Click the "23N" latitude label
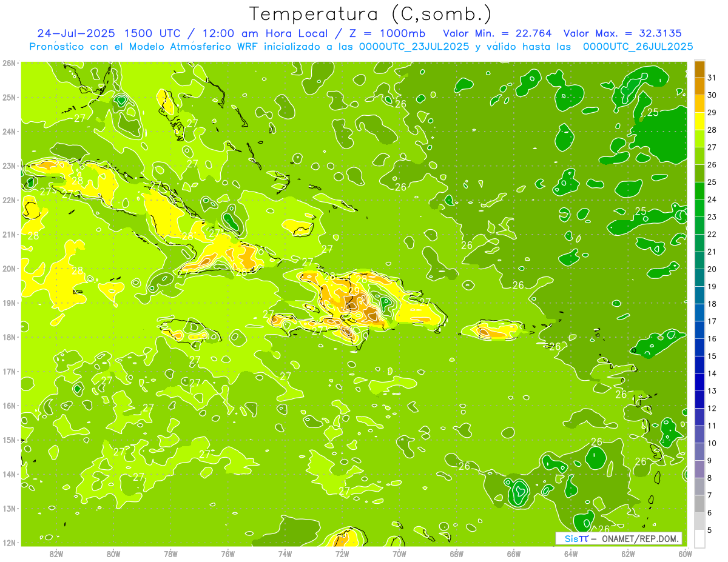728x562 pixels. 8,166
